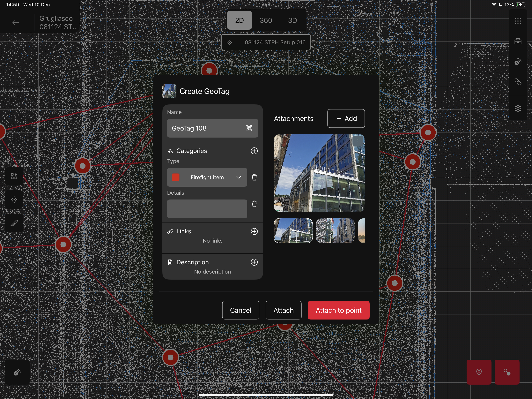Select the pencil markup tool on left
Image resolution: width=532 pixels, height=399 pixels.
[14, 223]
